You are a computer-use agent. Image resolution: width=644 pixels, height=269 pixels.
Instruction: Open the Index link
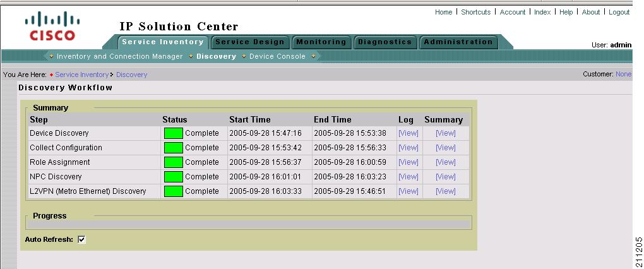pyautogui.click(x=542, y=13)
